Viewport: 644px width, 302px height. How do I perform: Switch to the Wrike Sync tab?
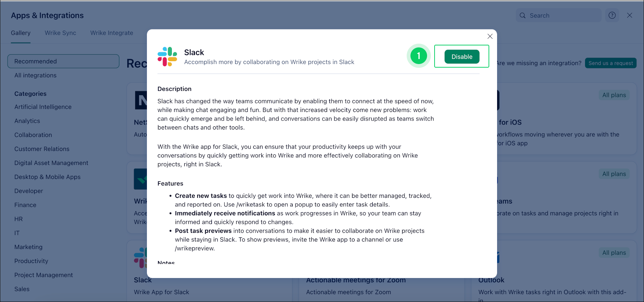pyautogui.click(x=60, y=33)
